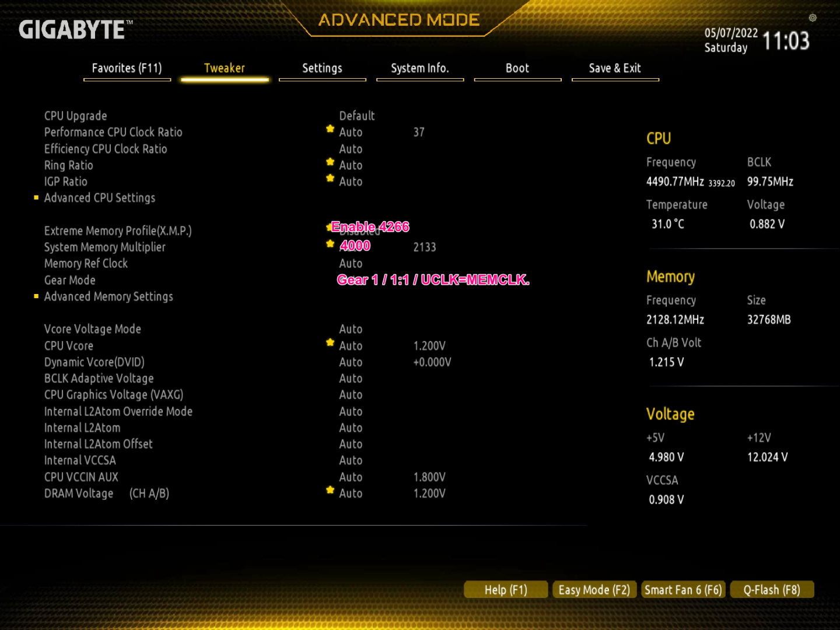Change the Efficiency CPU Clock Ratio Auto value
The width and height of the screenshot is (840, 630).
click(x=351, y=149)
